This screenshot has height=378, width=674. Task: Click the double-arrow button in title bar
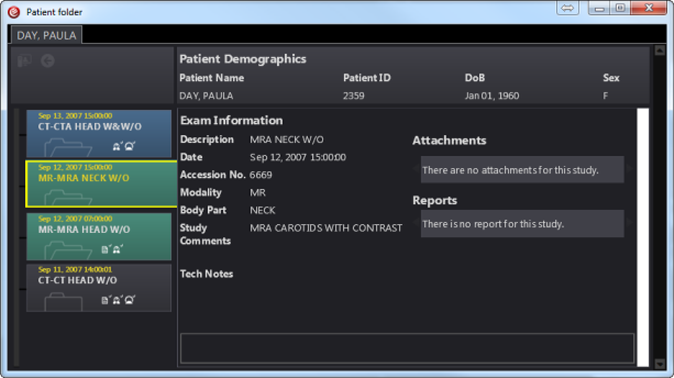(x=567, y=8)
